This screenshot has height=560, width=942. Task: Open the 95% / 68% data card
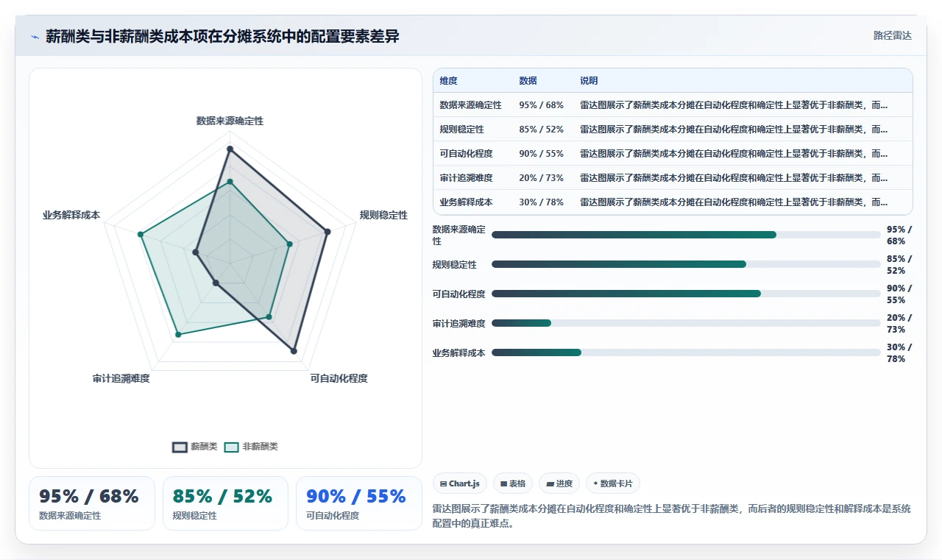92,503
